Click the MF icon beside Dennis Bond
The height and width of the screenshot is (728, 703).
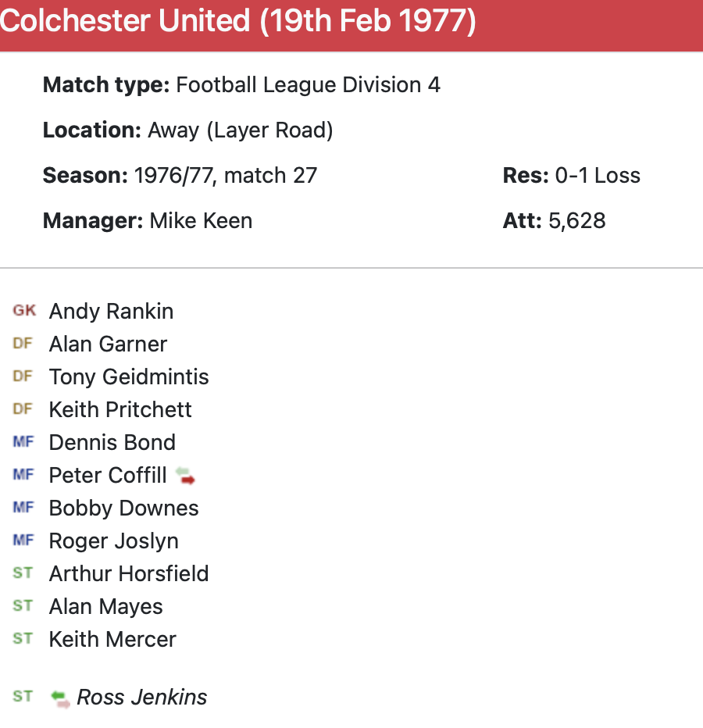point(23,442)
